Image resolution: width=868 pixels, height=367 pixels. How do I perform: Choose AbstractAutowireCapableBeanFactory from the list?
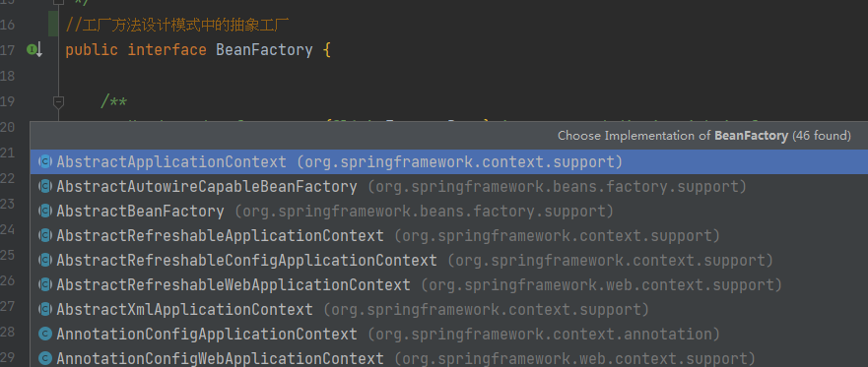449,187
